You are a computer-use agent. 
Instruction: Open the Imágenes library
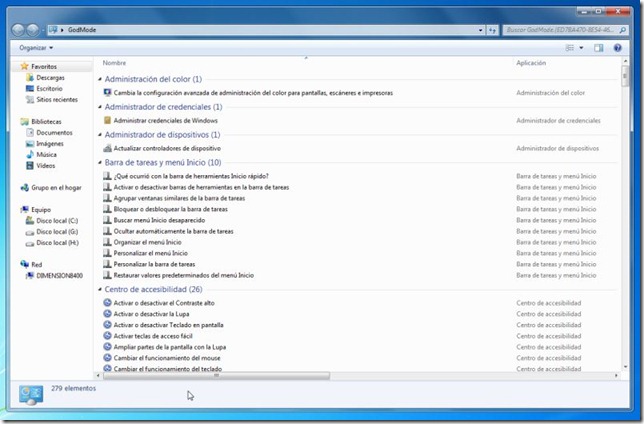click(45, 143)
